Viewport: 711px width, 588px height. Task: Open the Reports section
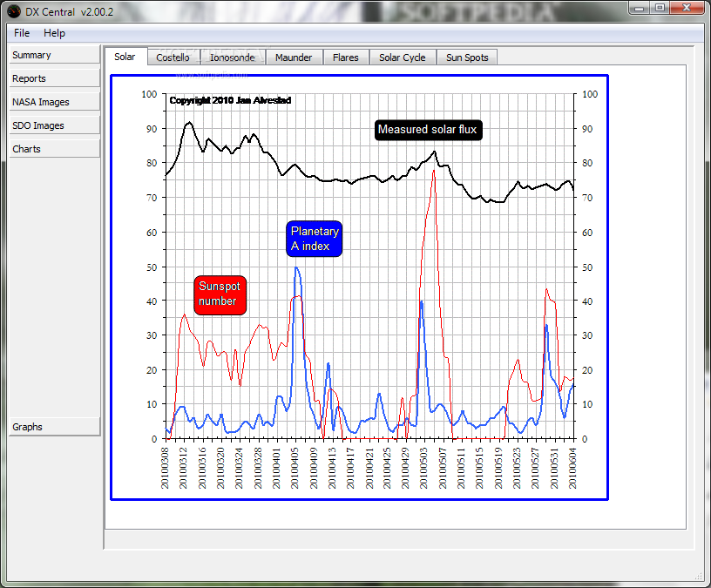tap(54, 78)
